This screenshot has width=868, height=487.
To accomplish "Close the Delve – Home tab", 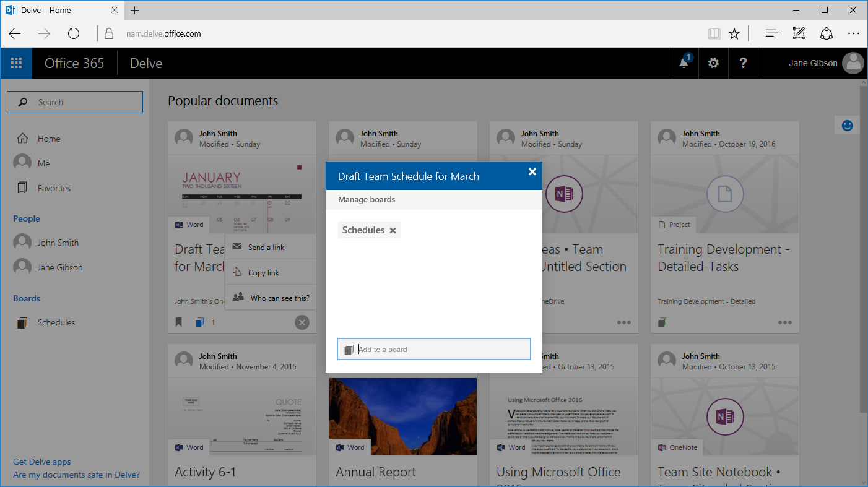I will pos(115,10).
